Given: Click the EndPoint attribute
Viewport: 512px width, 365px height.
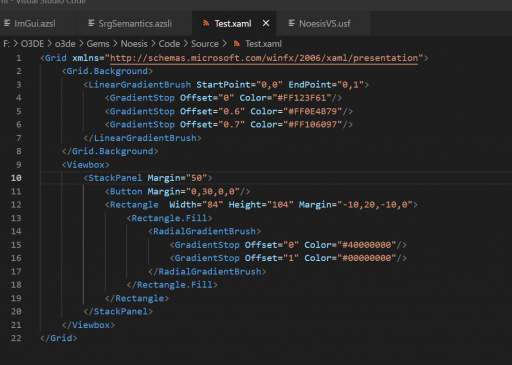Looking at the screenshot, I should 310,85.
